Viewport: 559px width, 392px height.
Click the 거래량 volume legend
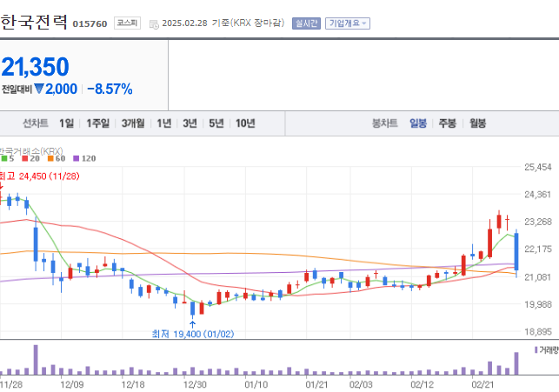click(x=547, y=350)
